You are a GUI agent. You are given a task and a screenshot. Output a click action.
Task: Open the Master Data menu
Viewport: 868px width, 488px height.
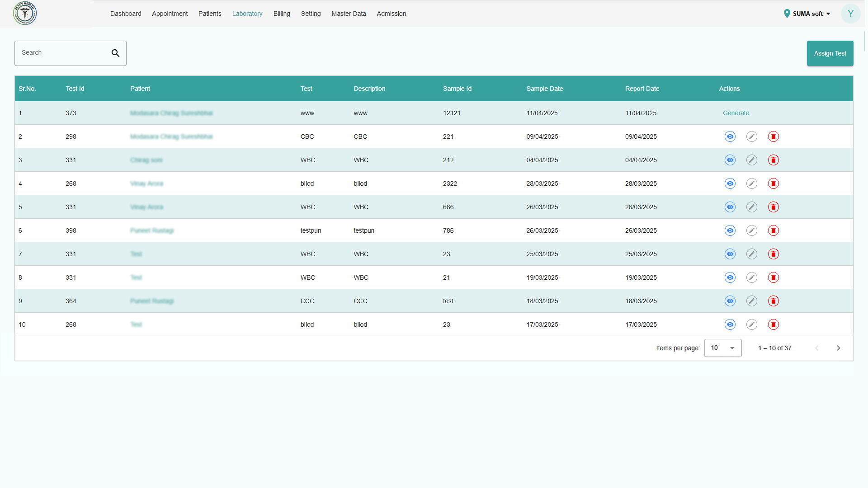click(x=349, y=14)
